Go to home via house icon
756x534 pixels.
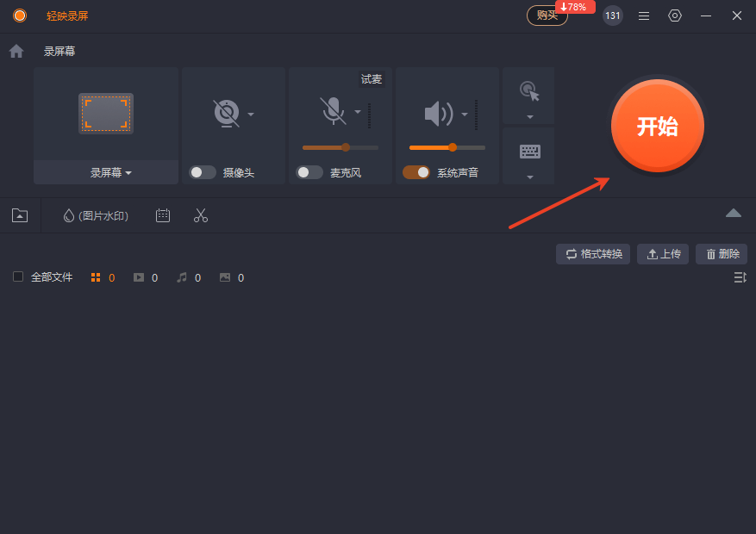pos(16,51)
